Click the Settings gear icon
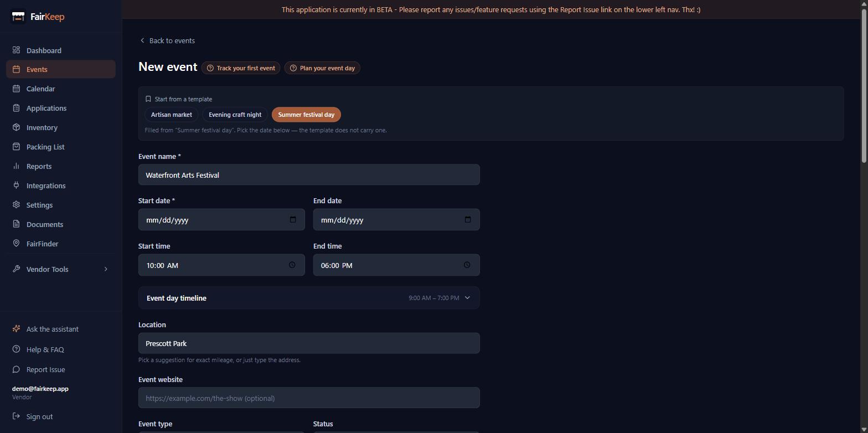Image resolution: width=868 pixels, height=433 pixels. [x=16, y=205]
